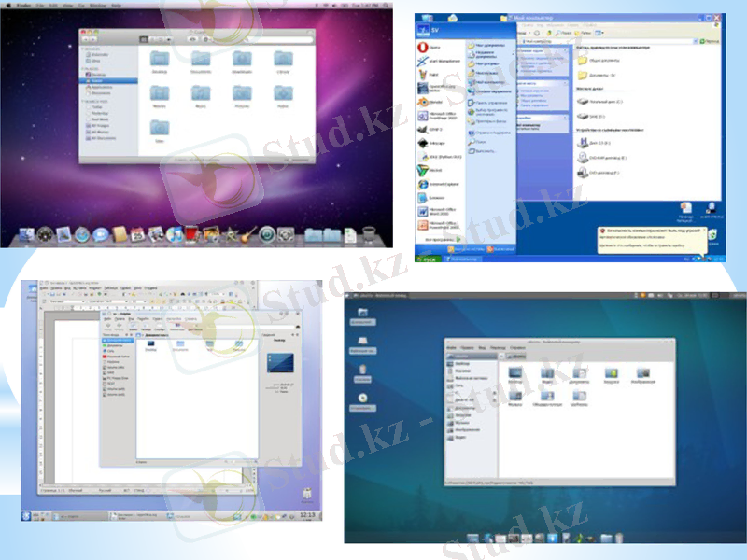Click the XP 'Выключение' shutdown button

pos(500,249)
